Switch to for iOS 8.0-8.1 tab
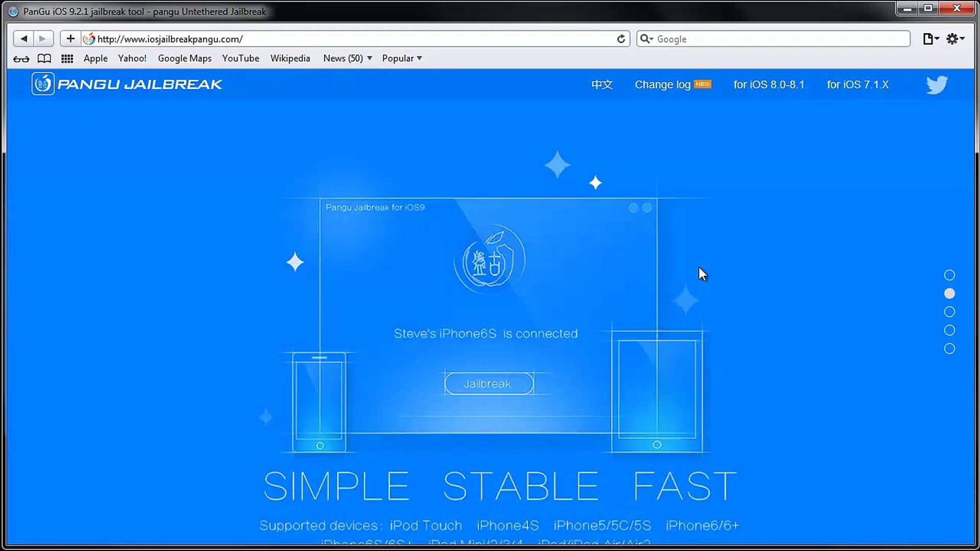The width and height of the screenshot is (980, 551). (x=769, y=84)
